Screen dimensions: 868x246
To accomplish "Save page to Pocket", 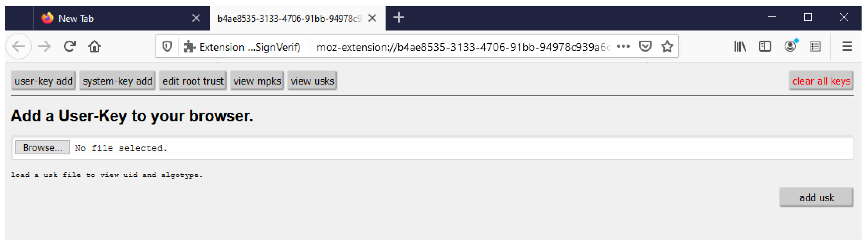I will (645, 46).
